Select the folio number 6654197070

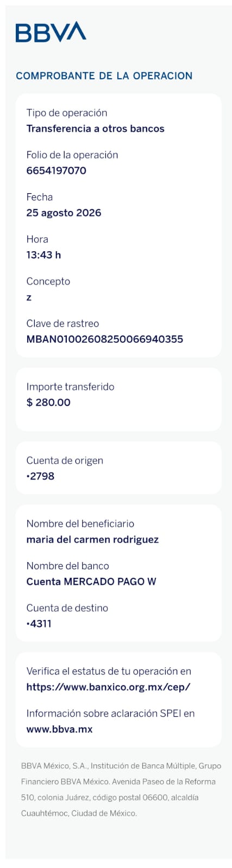click(56, 170)
